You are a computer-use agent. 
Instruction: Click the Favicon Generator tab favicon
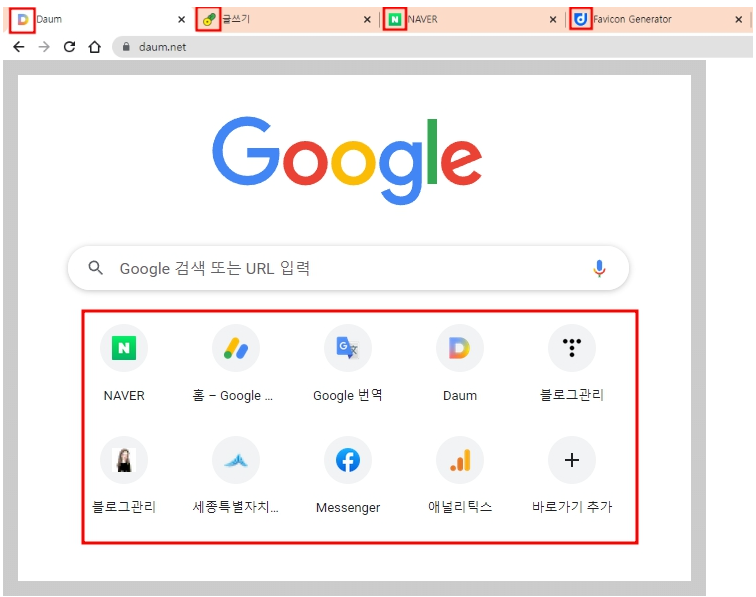click(x=581, y=20)
